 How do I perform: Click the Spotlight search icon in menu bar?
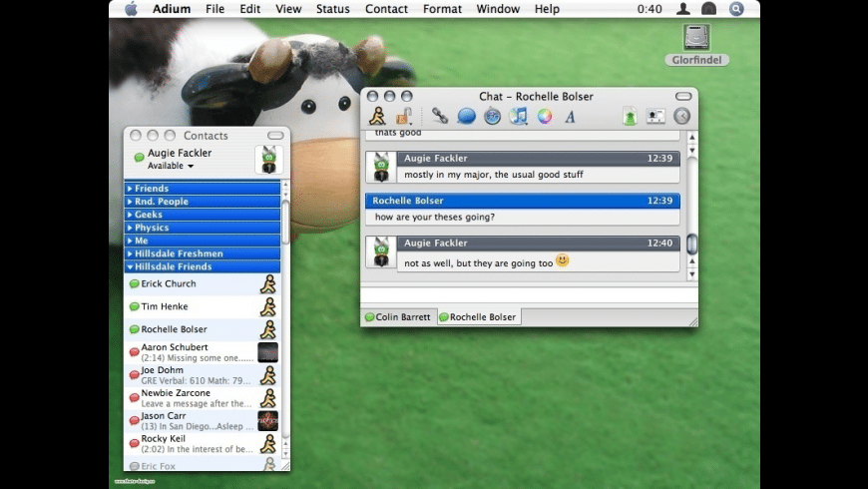pyautogui.click(x=736, y=9)
